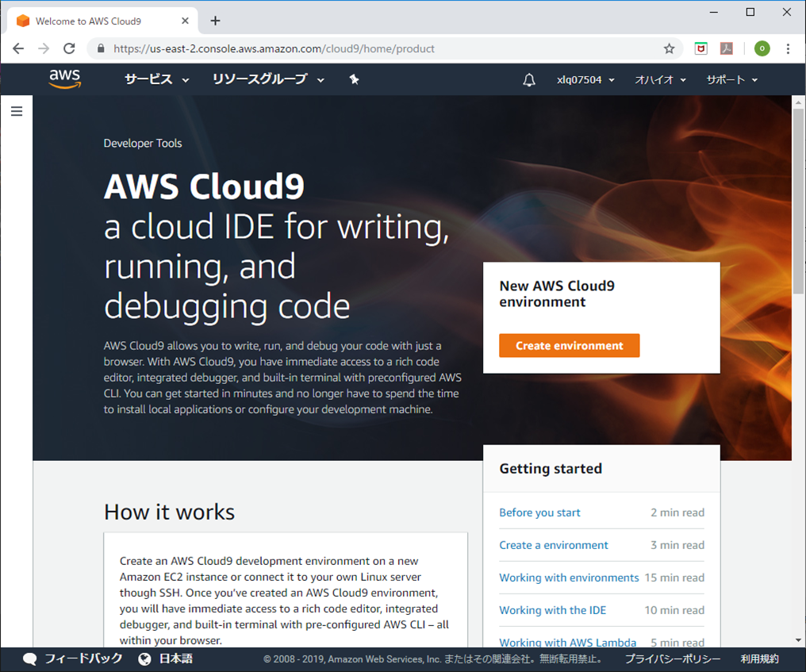The image size is (806, 672).
Task: Click the Getting started heading
Action: (x=551, y=468)
